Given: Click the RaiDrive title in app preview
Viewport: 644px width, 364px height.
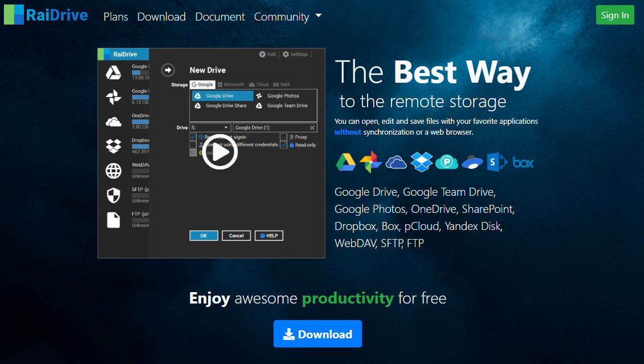Looking at the screenshot, I should point(125,54).
